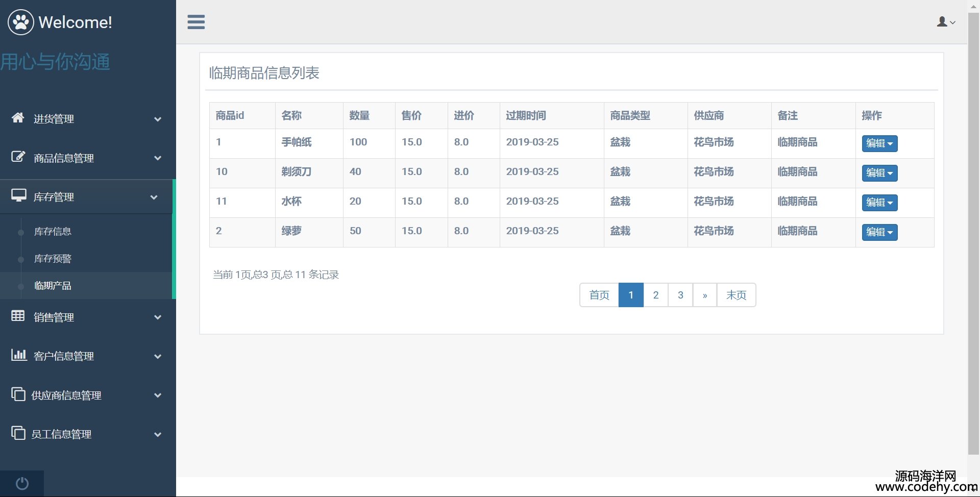Click the power icon at sidebar bottom
The image size is (980, 497).
[22, 483]
